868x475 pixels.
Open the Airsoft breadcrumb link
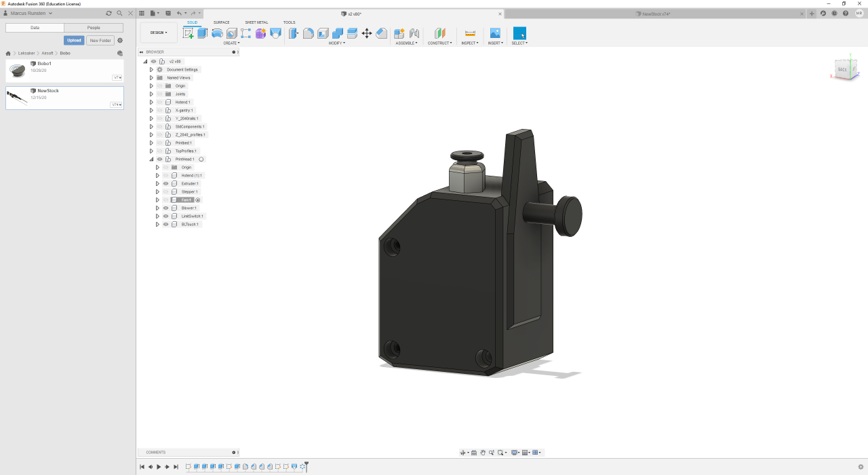[47, 53]
